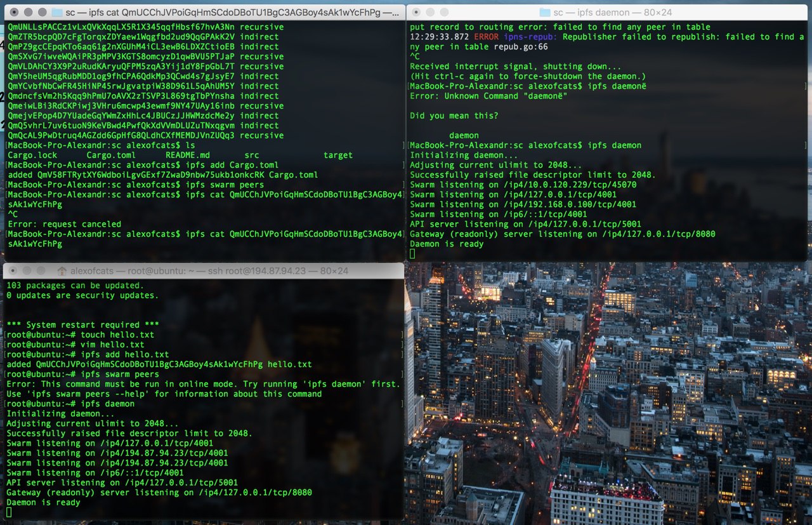Click the "touch hello.txt" command
This screenshot has height=525, width=812.
tap(118, 335)
